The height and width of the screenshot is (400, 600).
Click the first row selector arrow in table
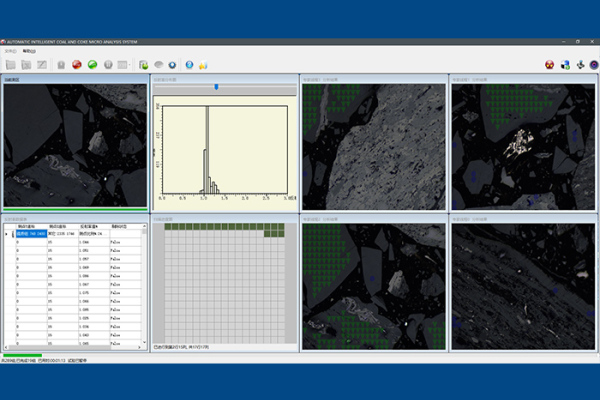point(7,234)
